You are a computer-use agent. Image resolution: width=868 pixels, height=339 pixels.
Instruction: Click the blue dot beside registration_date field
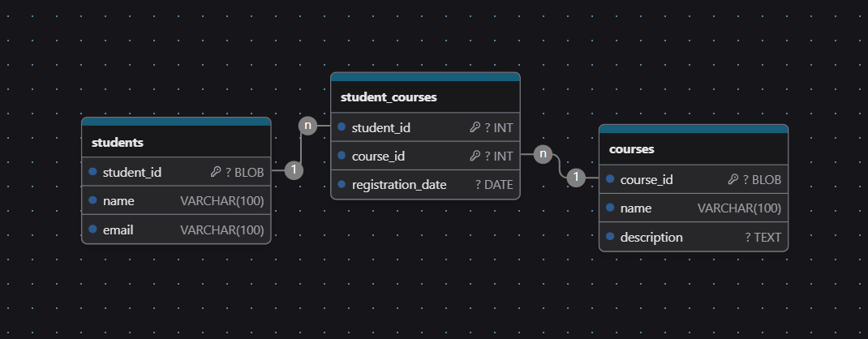click(x=342, y=184)
